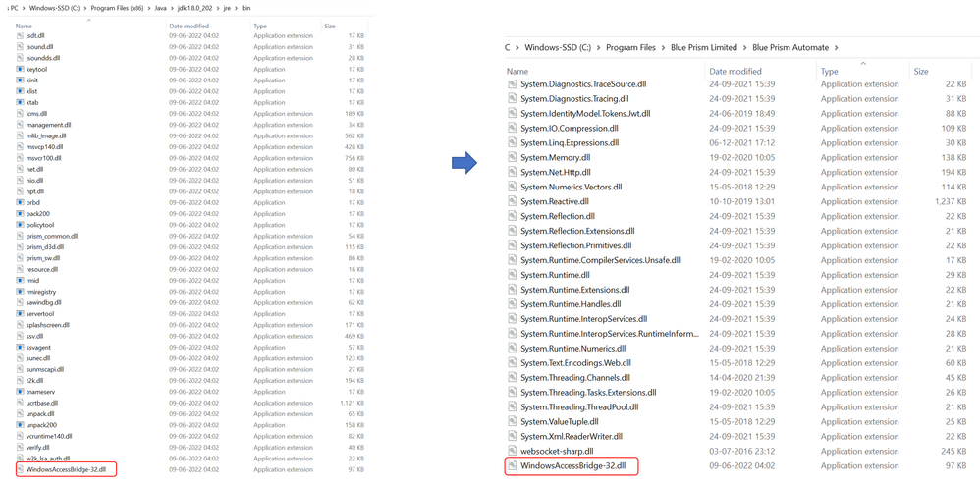Click the policytool application icon in left window
The width and height of the screenshot is (980, 487).
tap(20, 225)
